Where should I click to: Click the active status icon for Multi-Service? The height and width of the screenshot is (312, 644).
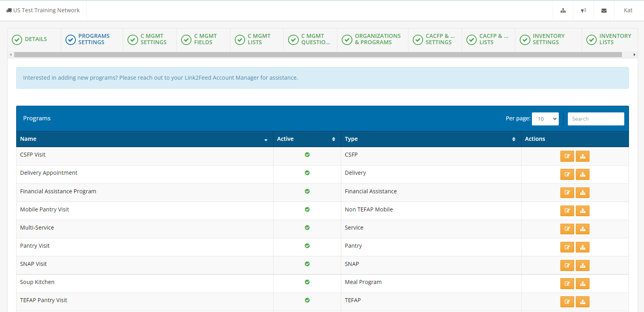pyautogui.click(x=307, y=228)
